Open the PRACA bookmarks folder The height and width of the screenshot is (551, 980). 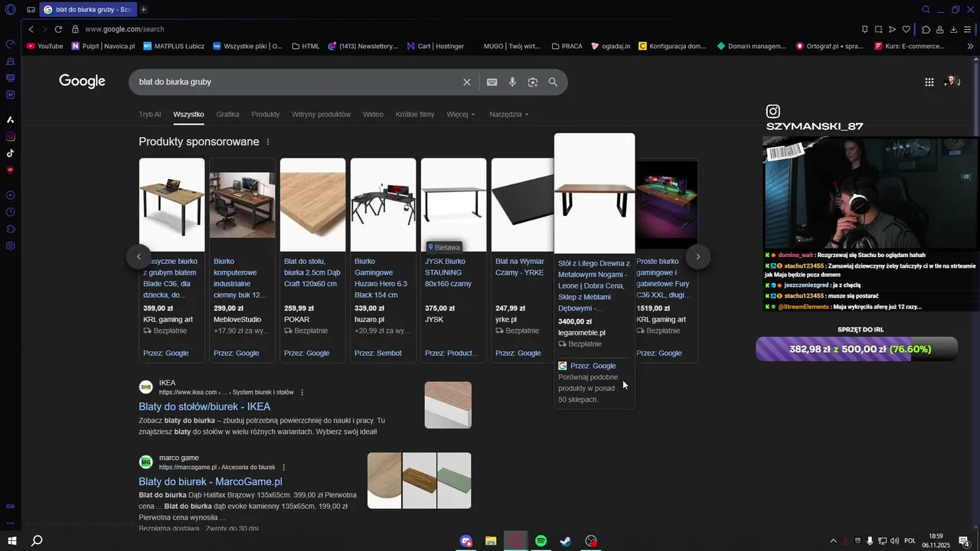pos(567,46)
